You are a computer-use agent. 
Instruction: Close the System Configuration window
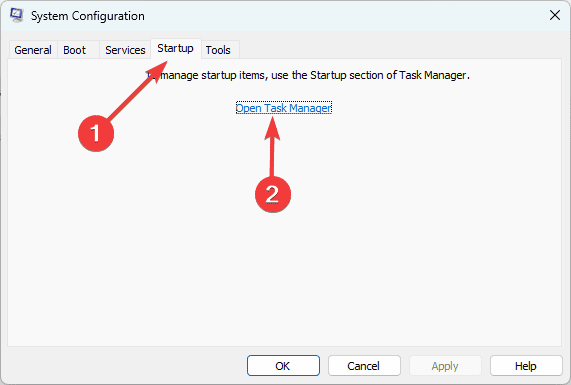click(555, 15)
